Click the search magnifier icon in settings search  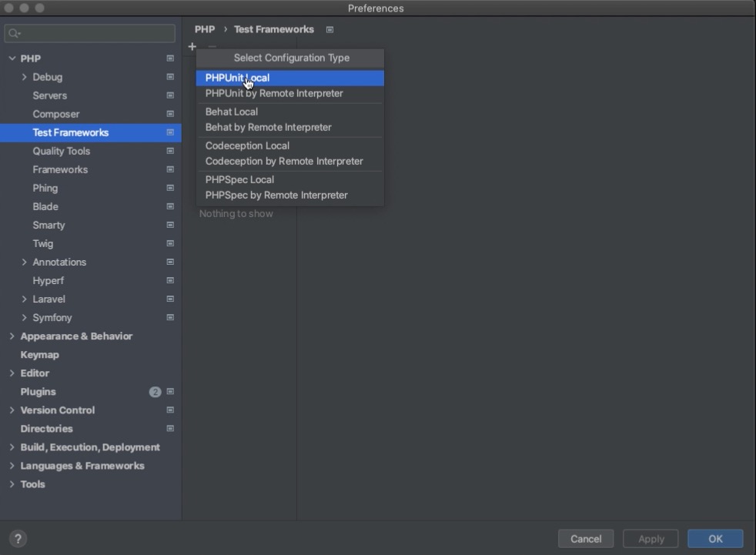pos(14,33)
